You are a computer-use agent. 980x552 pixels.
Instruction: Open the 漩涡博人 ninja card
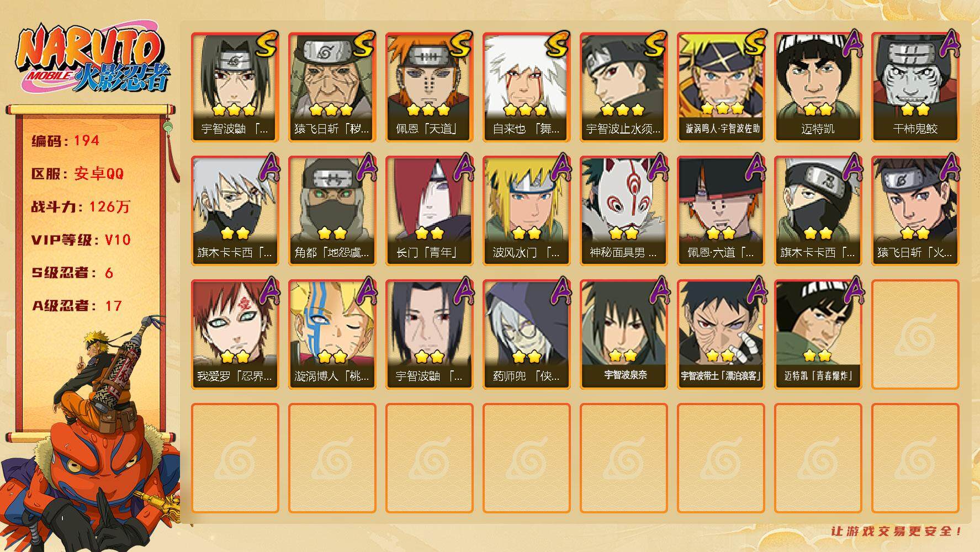(x=332, y=334)
